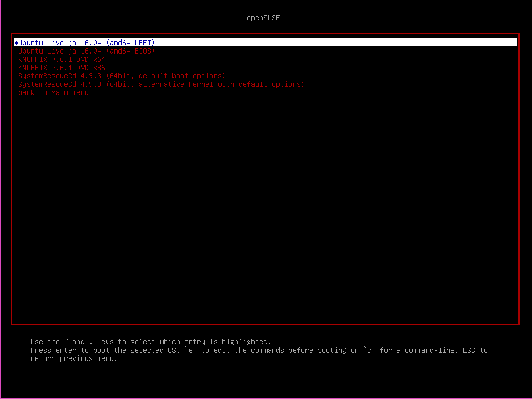
Task: Click the 'return previous menu' text line
Action: [x=74, y=358]
